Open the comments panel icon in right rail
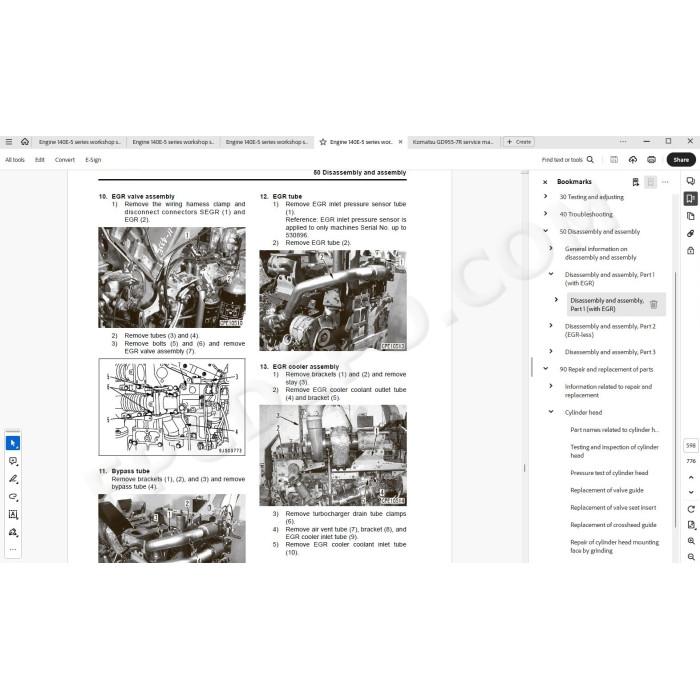This screenshot has height=700, width=700. (691, 181)
